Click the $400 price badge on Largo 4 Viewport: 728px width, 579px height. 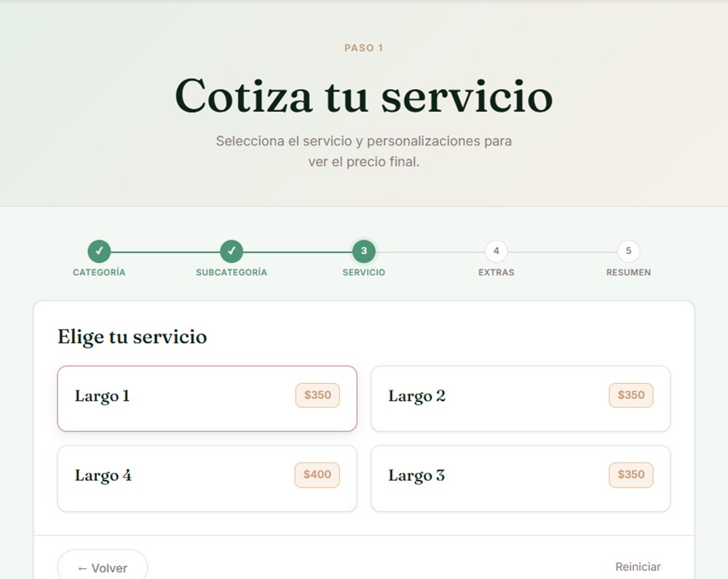(x=317, y=475)
